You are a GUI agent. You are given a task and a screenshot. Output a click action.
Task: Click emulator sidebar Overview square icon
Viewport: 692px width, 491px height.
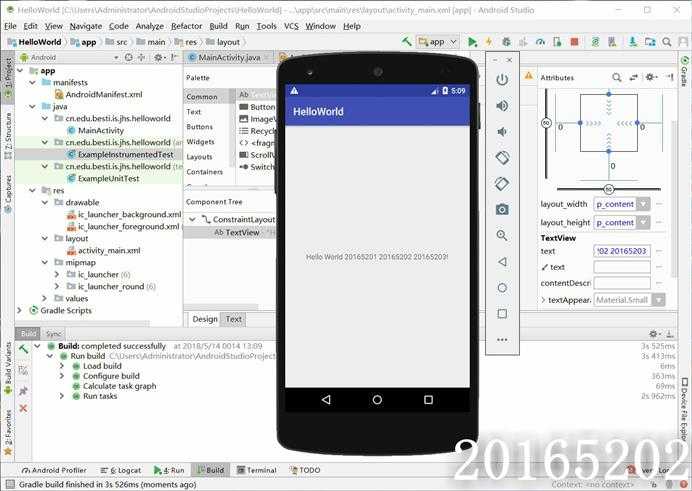(x=502, y=314)
